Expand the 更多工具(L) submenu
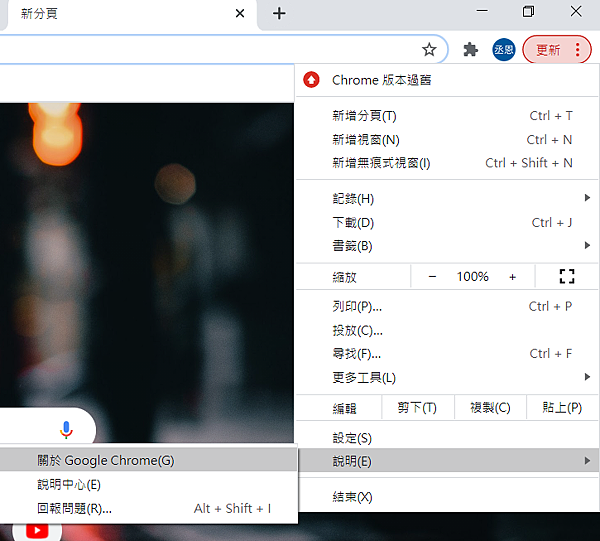 point(447,377)
